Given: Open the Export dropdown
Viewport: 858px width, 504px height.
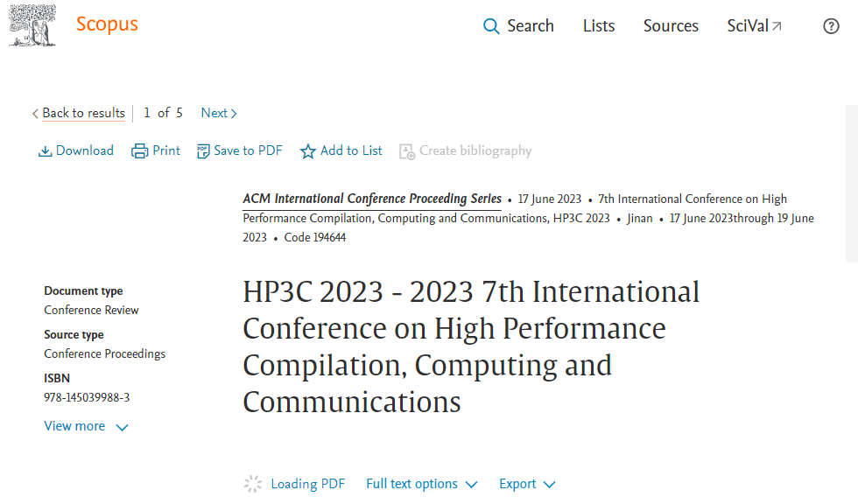Looking at the screenshot, I should [x=527, y=484].
